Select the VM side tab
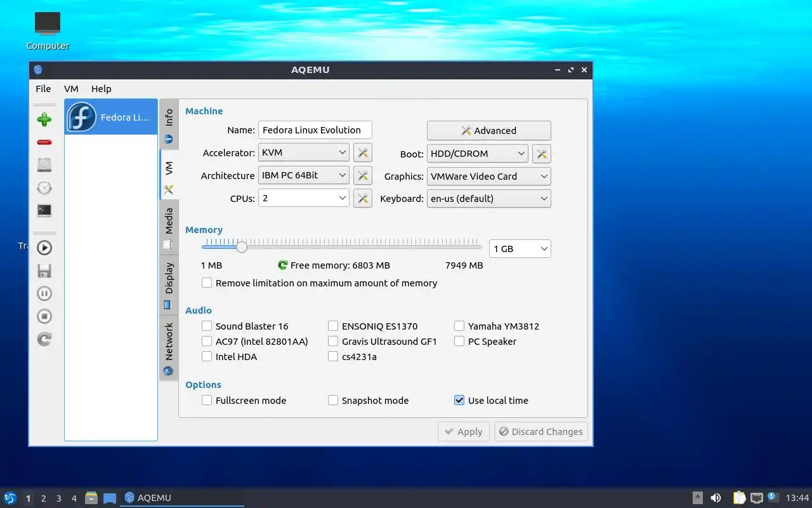This screenshot has width=812, height=508. (169, 175)
